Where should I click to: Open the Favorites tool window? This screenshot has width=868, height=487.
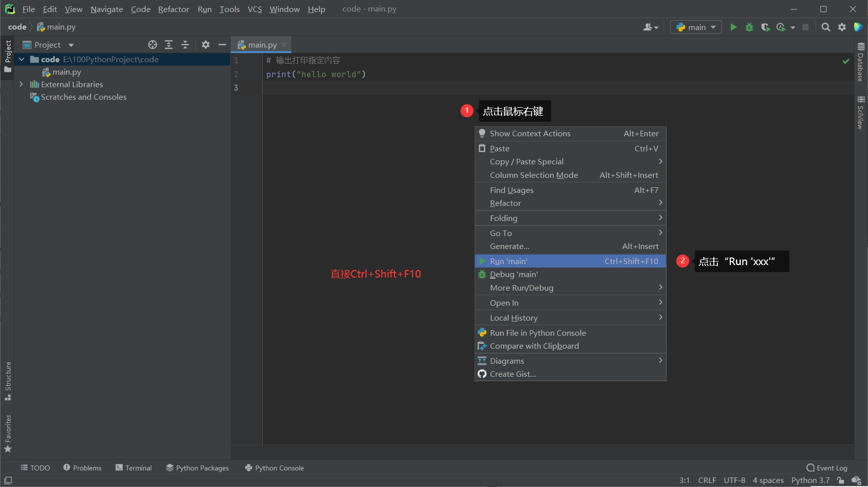point(8,434)
